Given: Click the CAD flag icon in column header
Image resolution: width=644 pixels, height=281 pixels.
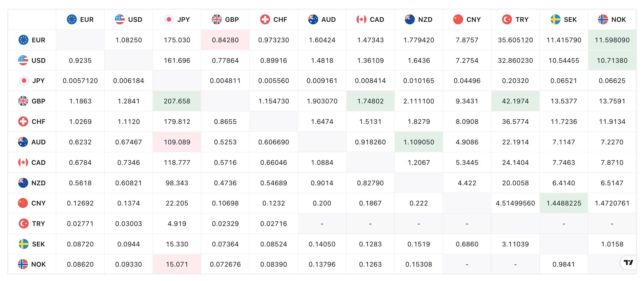Looking at the screenshot, I should point(361,19).
